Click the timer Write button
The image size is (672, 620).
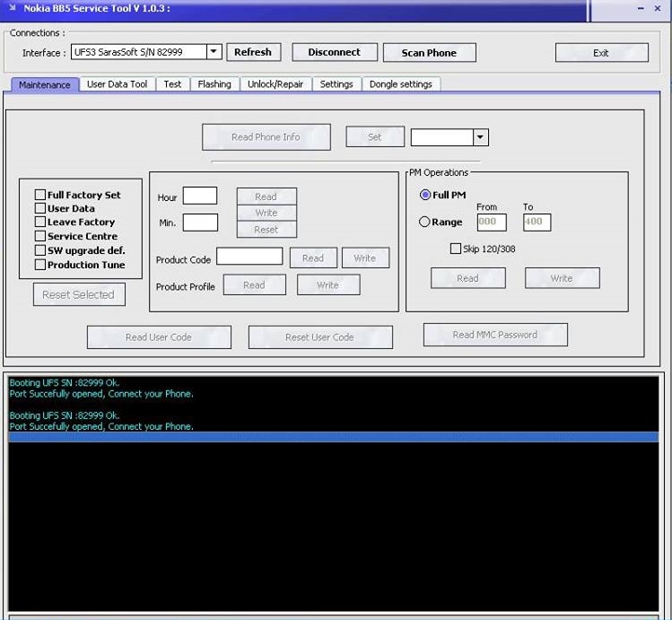coord(266,213)
